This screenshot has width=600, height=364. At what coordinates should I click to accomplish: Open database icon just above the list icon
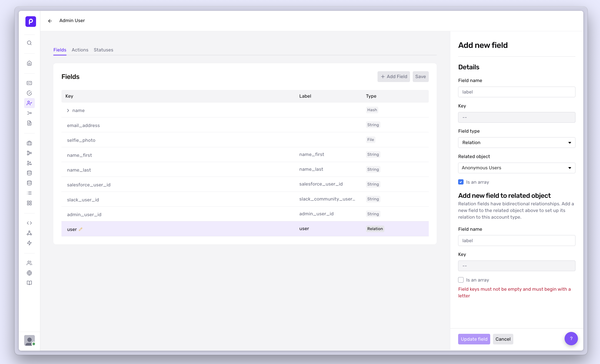pos(29,183)
